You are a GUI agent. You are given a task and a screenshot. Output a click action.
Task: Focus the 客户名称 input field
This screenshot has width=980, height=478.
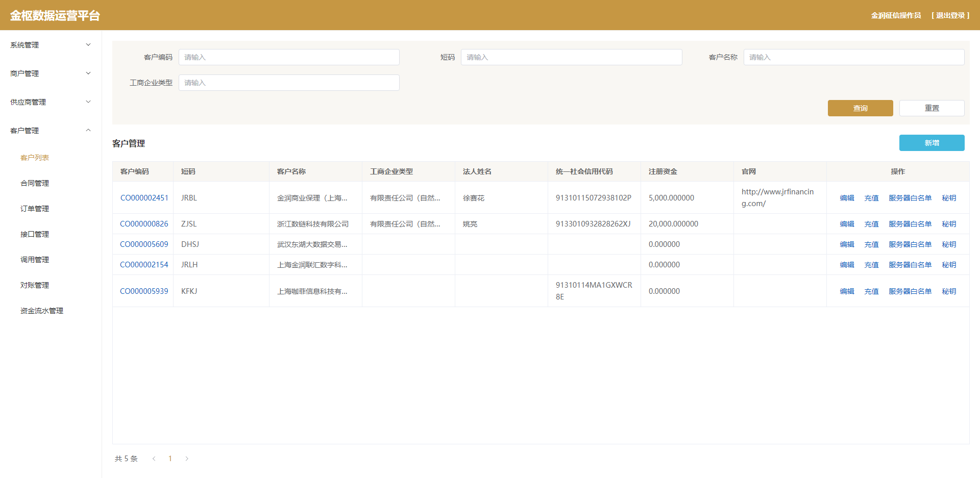[854, 57]
